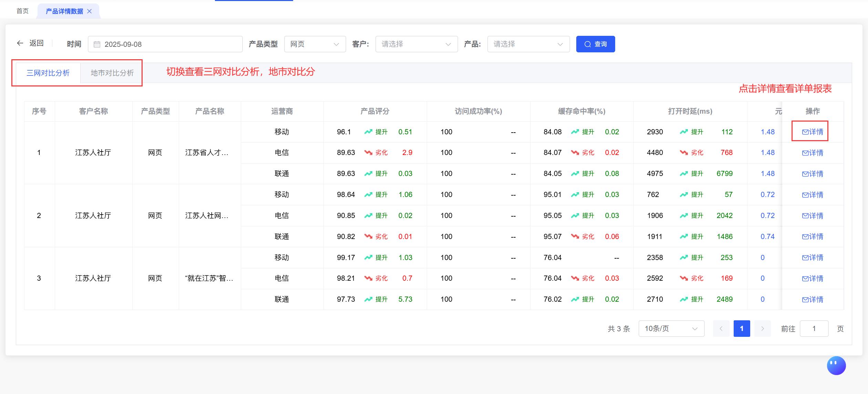Close the 产品详情数据 tab
Screen dimensions: 868x394
90,11
